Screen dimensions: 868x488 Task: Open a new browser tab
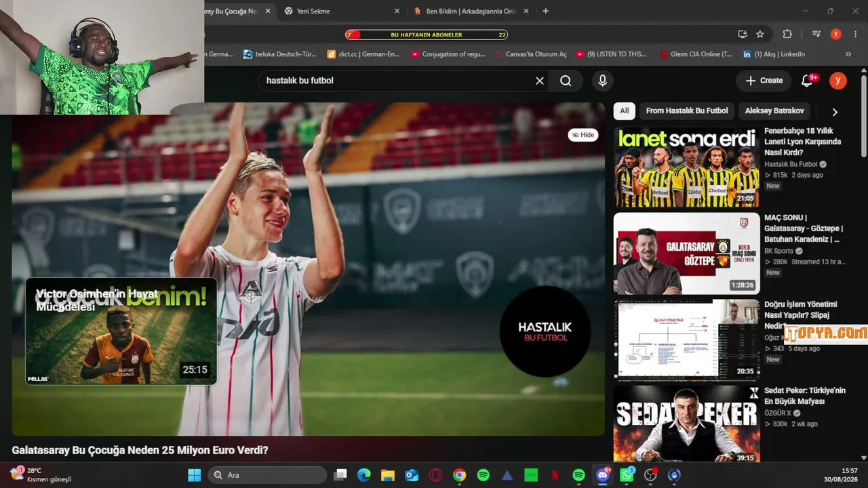click(545, 11)
